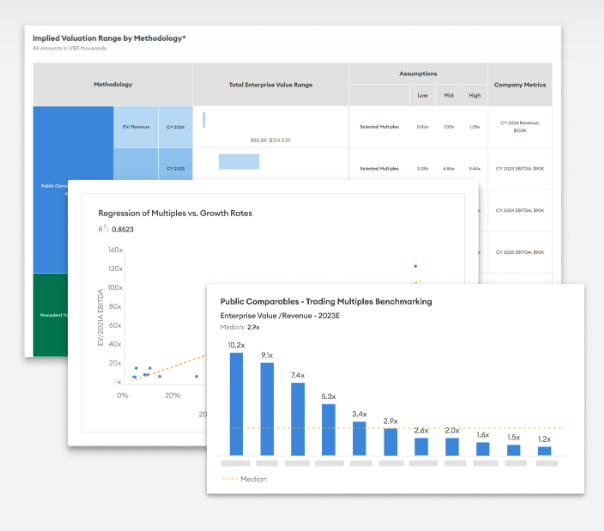Image resolution: width=604 pixels, height=531 pixels.
Task: Click the narrow range bar in the CY 2024 row
Action: tap(204, 119)
